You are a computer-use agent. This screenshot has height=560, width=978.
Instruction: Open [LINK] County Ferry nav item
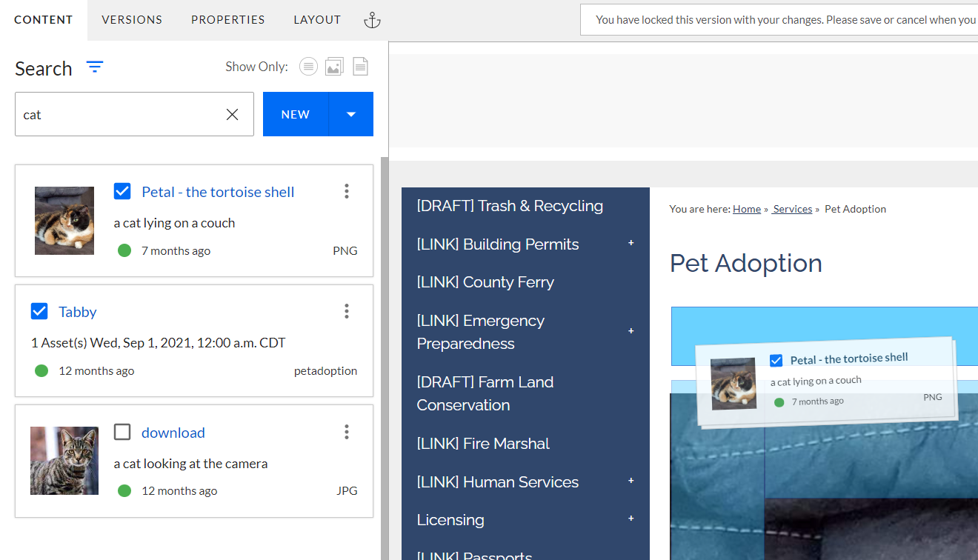[485, 282]
